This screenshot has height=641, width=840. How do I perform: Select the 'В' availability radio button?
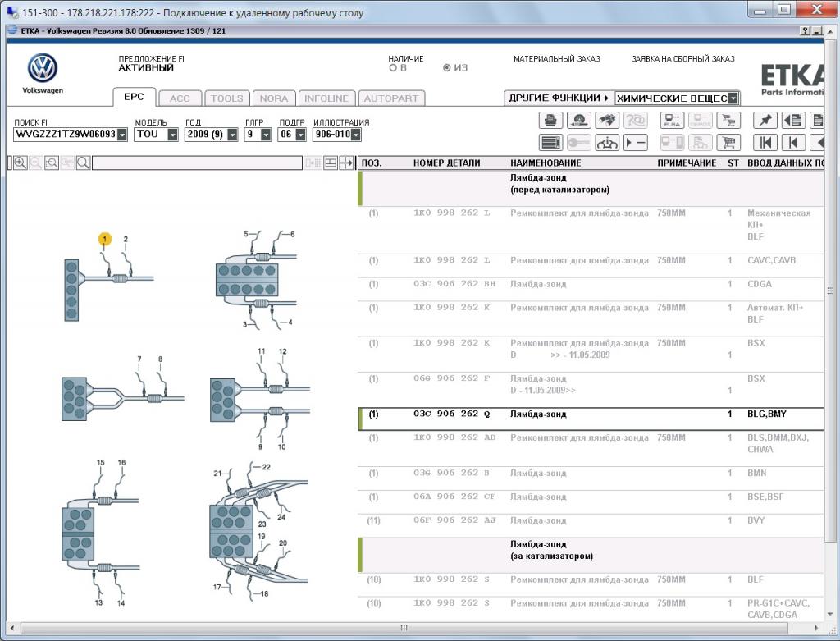[393, 68]
